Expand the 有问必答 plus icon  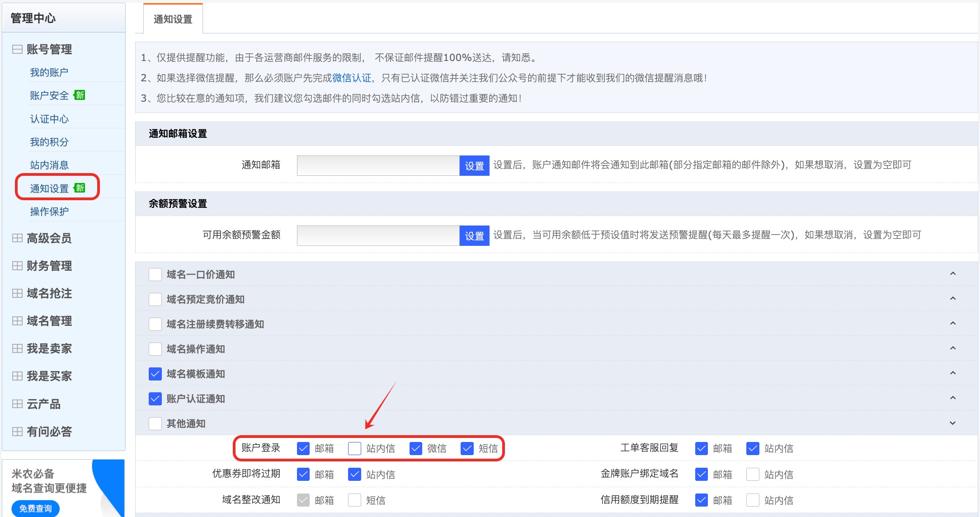tap(17, 432)
